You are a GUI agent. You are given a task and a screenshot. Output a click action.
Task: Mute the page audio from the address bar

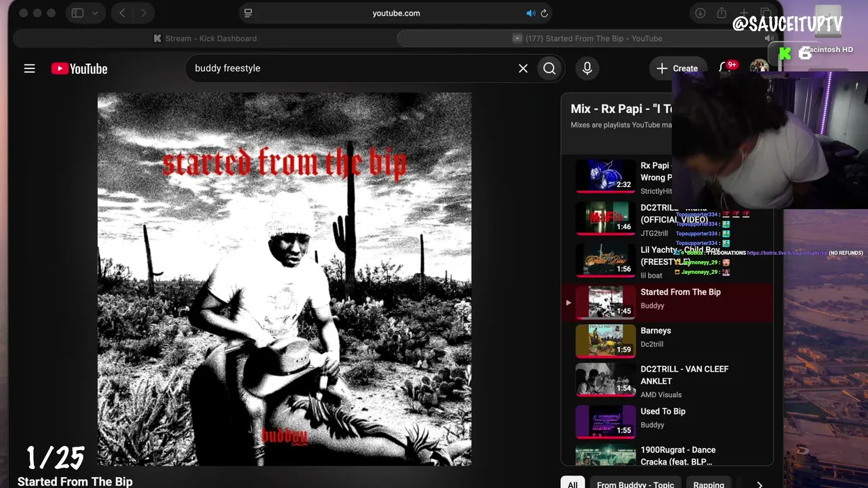coord(530,13)
